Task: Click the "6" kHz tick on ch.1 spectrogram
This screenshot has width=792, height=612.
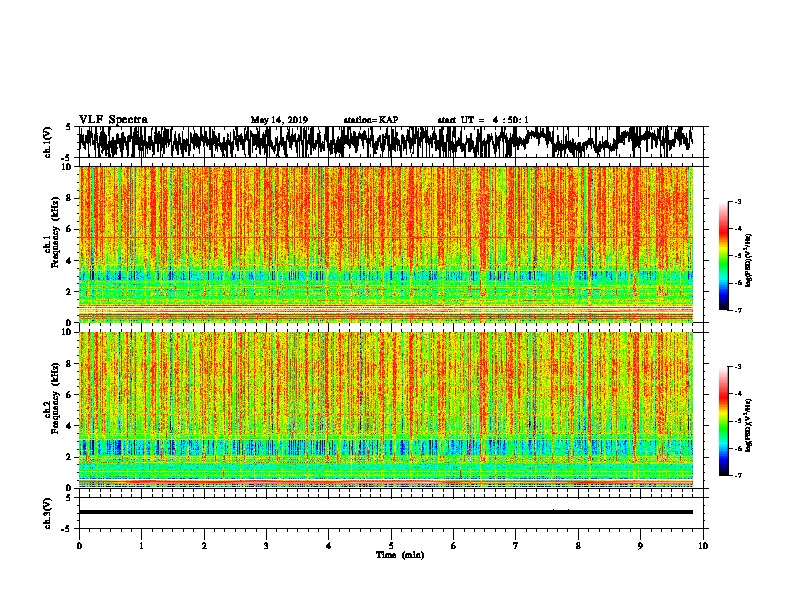Action: (x=69, y=229)
